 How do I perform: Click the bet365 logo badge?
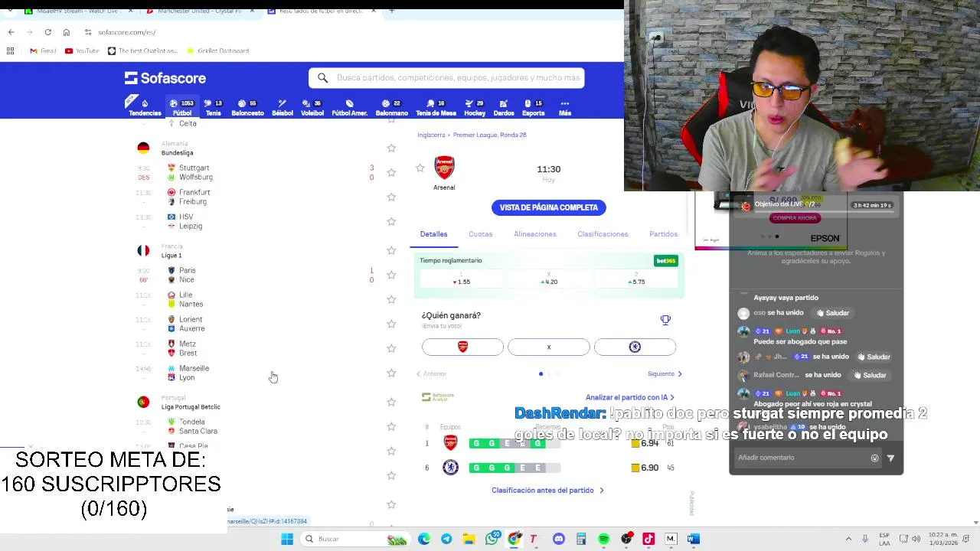point(666,261)
